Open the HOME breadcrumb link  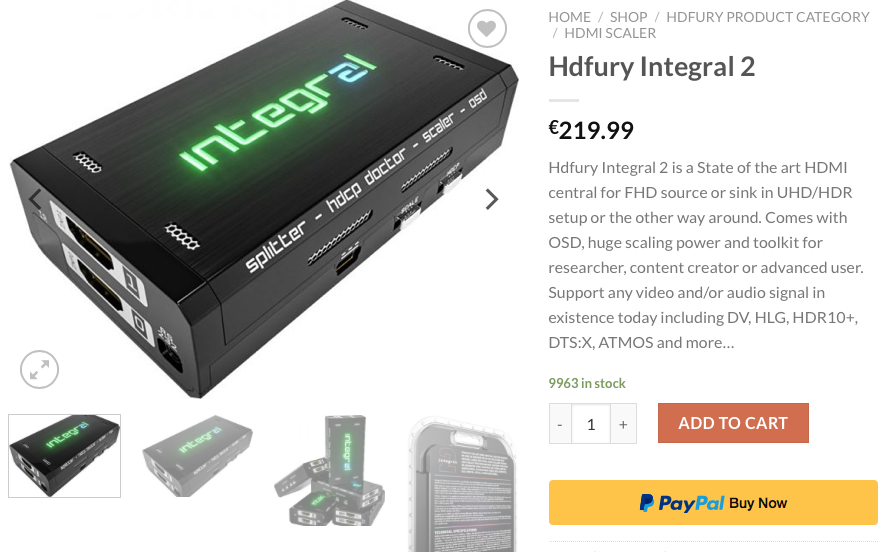[x=569, y=17]
